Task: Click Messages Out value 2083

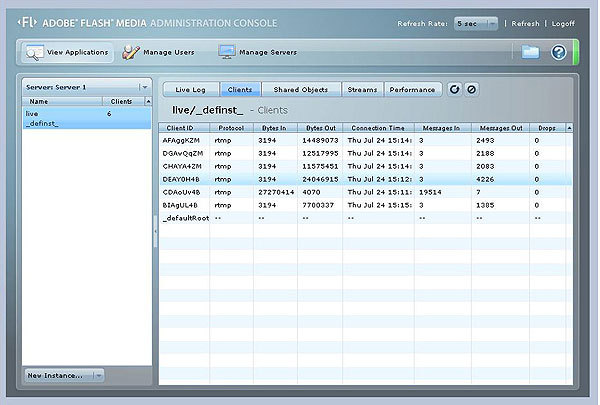Action: coord(485,167)
